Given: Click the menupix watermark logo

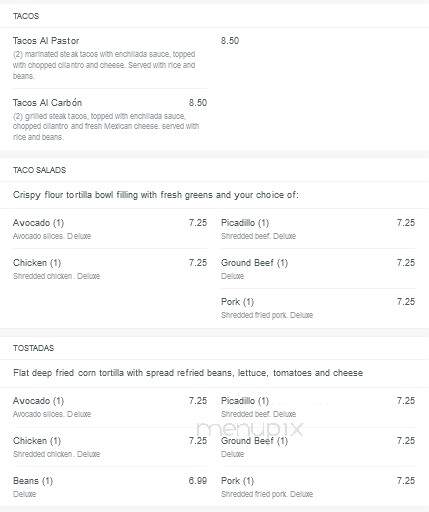Looking at the screenshot, I should point(250,429).
